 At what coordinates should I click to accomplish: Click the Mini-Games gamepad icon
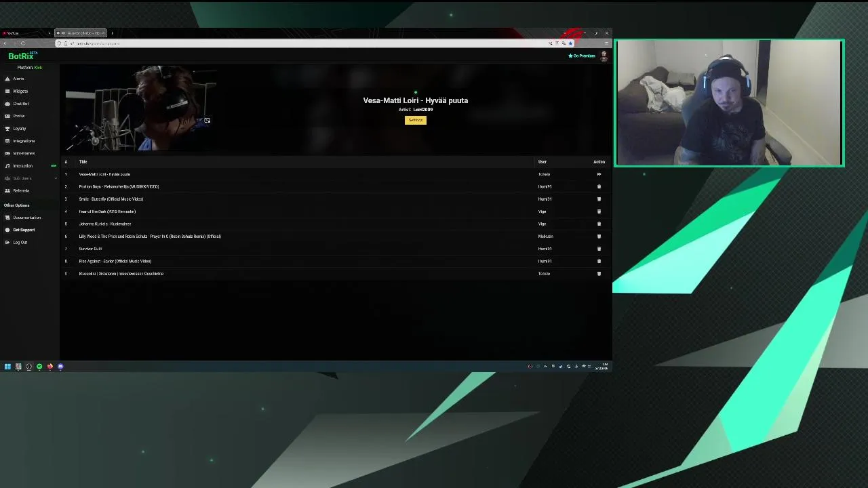tap(7, 153)
